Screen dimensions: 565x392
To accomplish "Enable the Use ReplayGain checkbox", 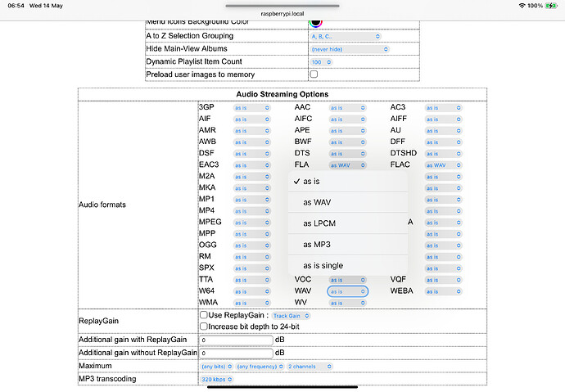I will (204, 315).
